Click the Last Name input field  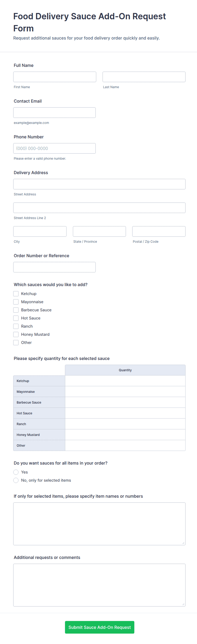click(x=144, y=77)
